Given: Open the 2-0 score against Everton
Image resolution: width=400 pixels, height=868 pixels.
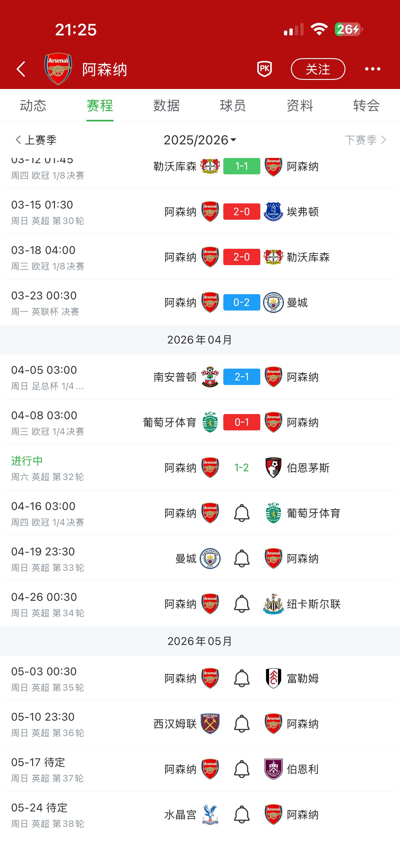Looking at the screenshot, I should coord(242,212).
